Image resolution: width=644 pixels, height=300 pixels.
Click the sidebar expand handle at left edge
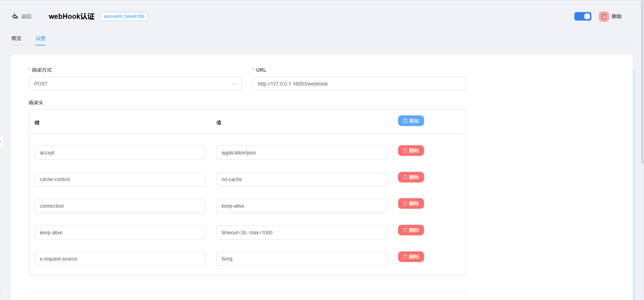[1, 141]
